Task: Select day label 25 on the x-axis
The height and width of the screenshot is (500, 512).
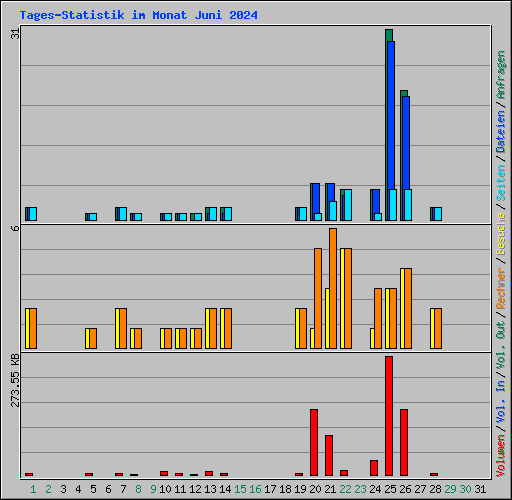Action: pos(390,489)
